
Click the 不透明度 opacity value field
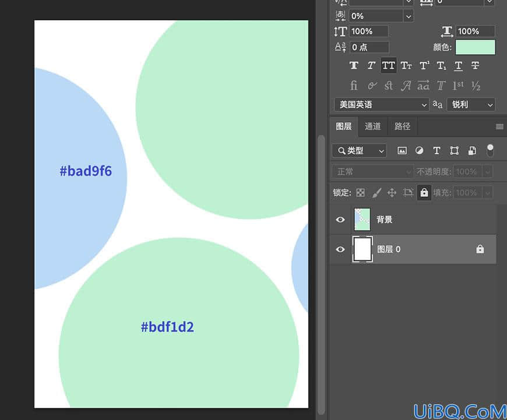(x=467, y=171)
